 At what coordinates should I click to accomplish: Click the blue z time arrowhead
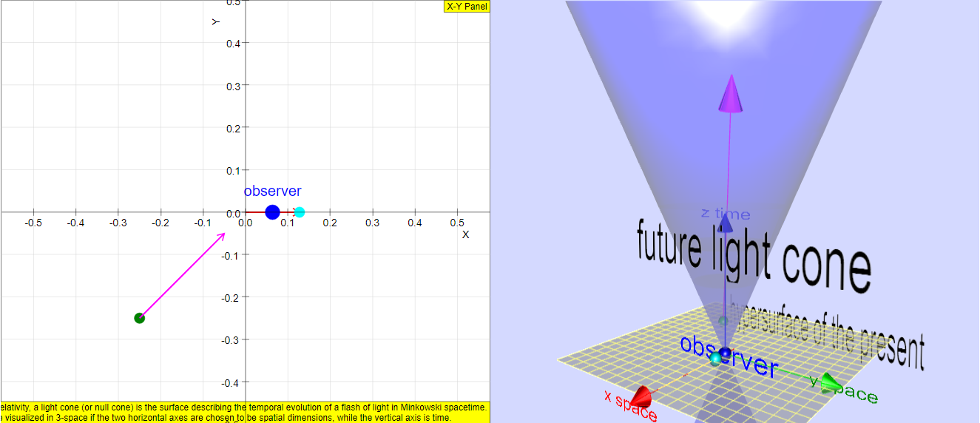pyautogui.click(x=726, y=224)
